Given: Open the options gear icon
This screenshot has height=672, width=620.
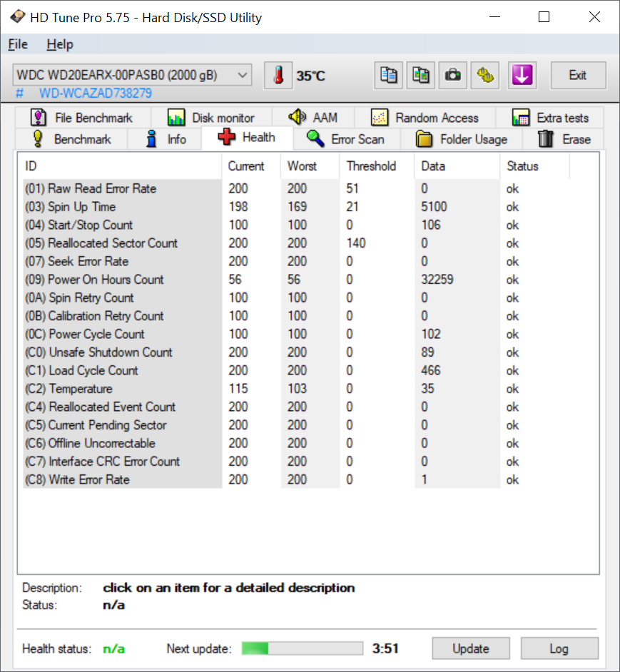Looking at the screenshot, I should coord(485,76).
